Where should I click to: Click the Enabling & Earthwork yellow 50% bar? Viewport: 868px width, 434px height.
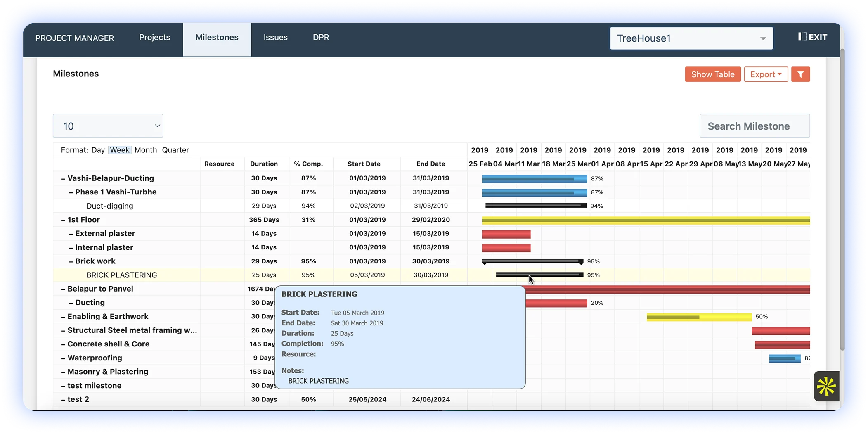click(x=699, y=317)
